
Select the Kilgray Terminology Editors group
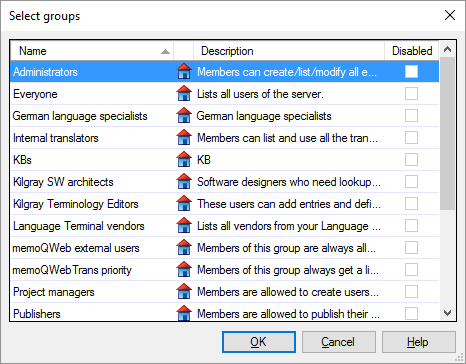click(76, 204)
